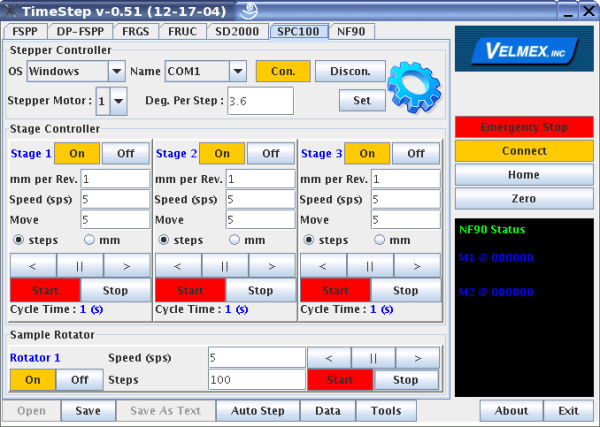Click the title bar swirl icon

click(x=249, y=11)
